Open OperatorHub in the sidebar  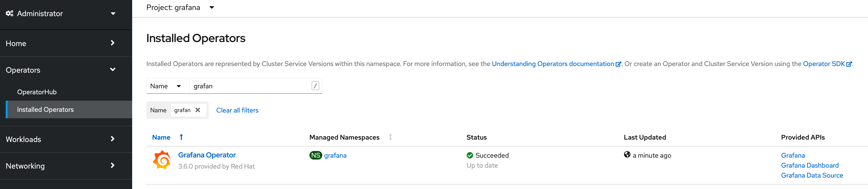click(x=37, y=92)
